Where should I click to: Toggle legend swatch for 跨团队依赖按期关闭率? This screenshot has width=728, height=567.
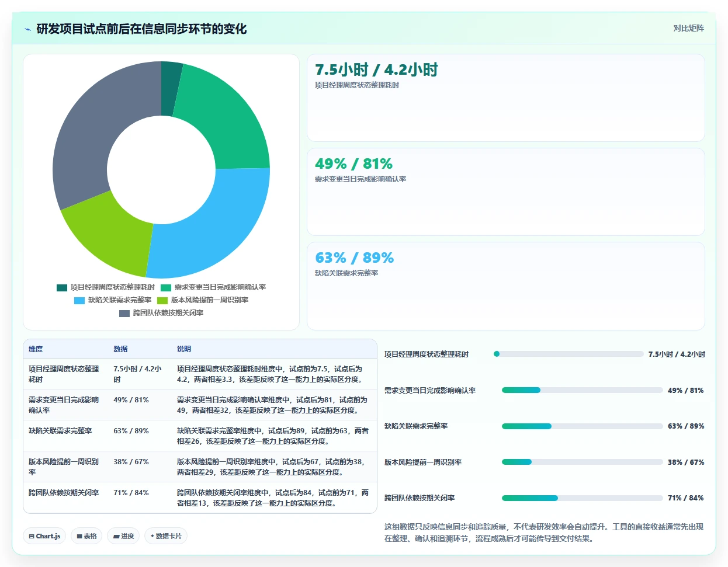tap(124, 313)
